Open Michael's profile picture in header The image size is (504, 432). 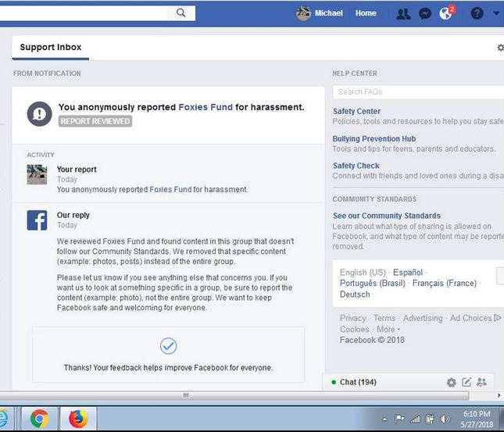[303, 12]
